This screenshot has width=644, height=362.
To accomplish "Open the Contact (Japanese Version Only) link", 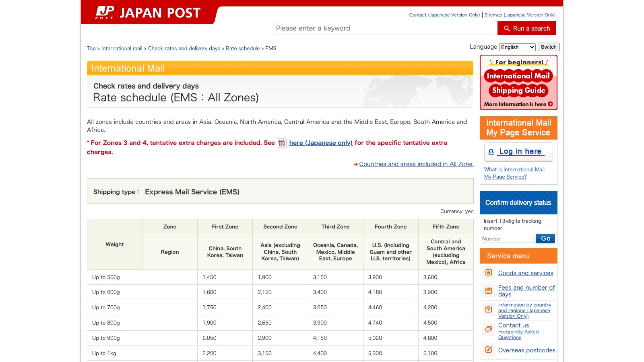I will (x=444, y=15).
